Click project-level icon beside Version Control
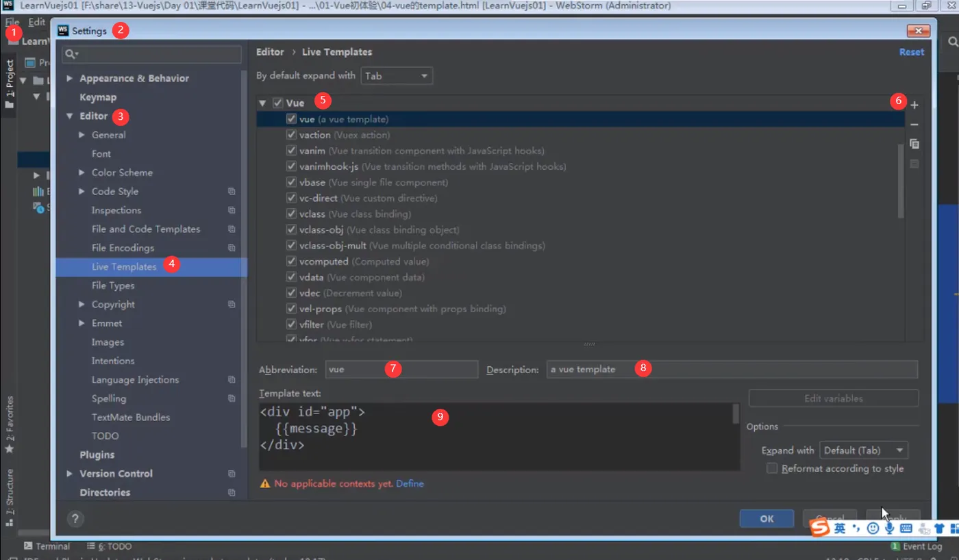Screen dimensions: 959x560 [x=232, y=474]
